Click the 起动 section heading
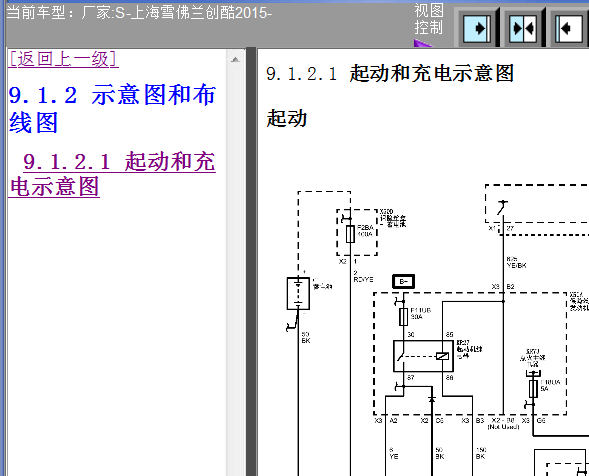This screenshot has height=476, width=589. (287, 118)
